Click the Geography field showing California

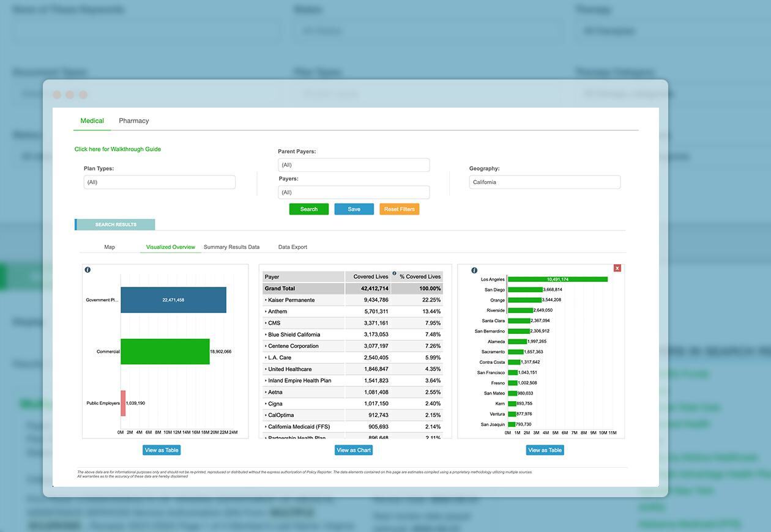(x=544, y=182)
